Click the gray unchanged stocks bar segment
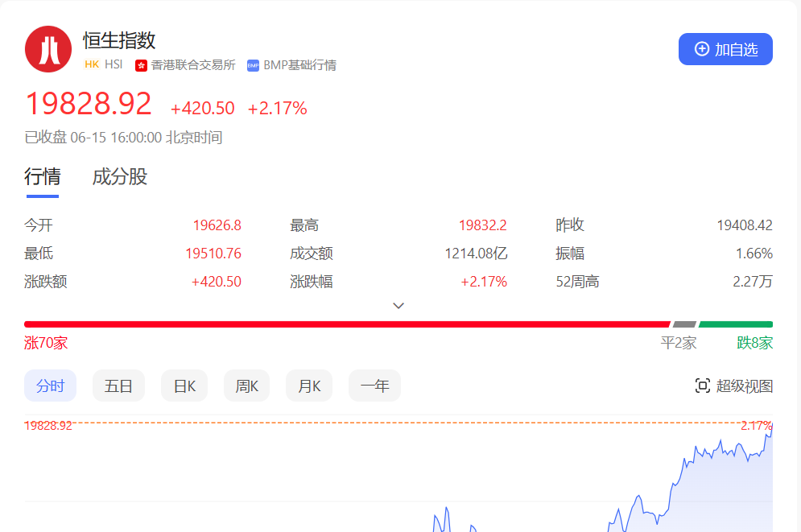Image resolution: width=801 pixels, height=532 pixels. [x=684, y=324]
